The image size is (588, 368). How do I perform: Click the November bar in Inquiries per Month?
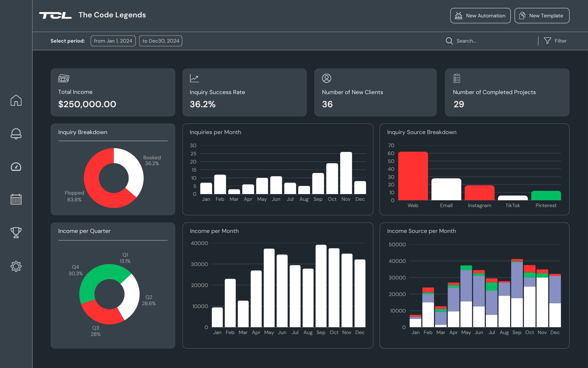[x=346, y=173]
